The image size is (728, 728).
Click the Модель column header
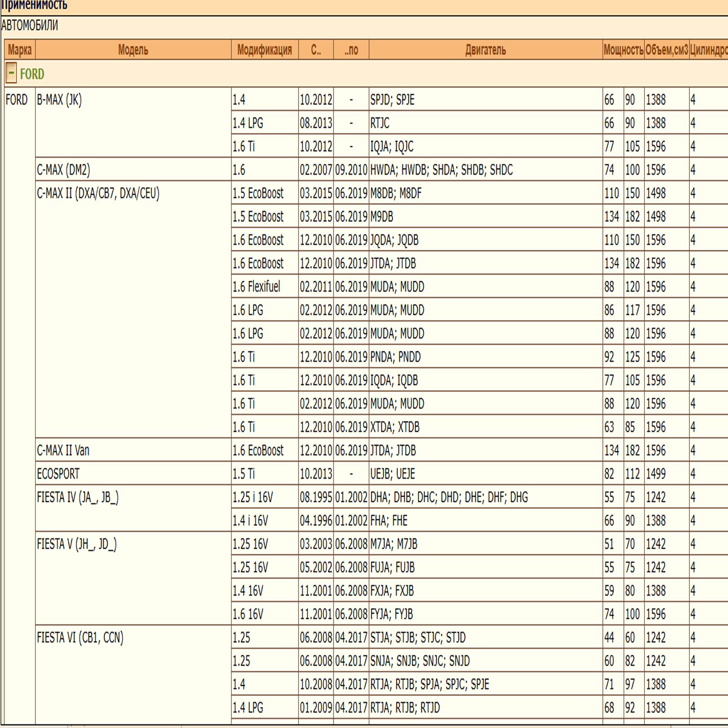(133, 50)
